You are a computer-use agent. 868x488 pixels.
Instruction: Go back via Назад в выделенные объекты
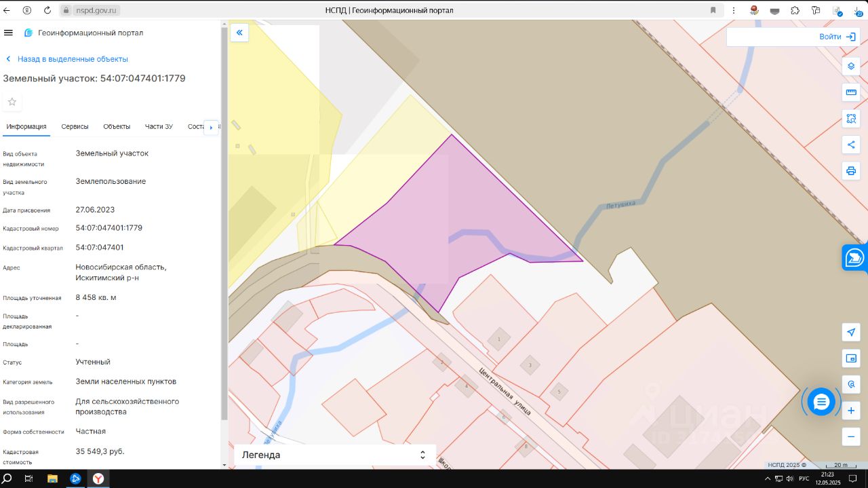pos(66,59)
